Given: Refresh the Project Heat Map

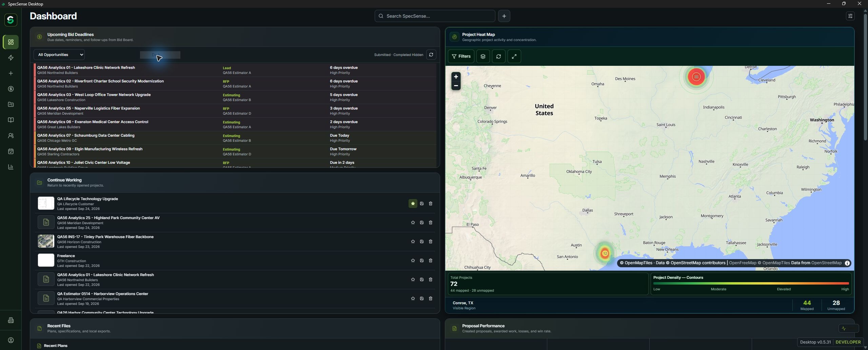Looking at the screenshot, I should 498,56.
